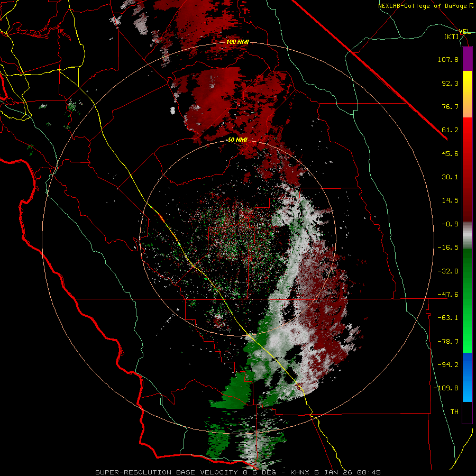Select the 30.1 velocity scale value

450,177
